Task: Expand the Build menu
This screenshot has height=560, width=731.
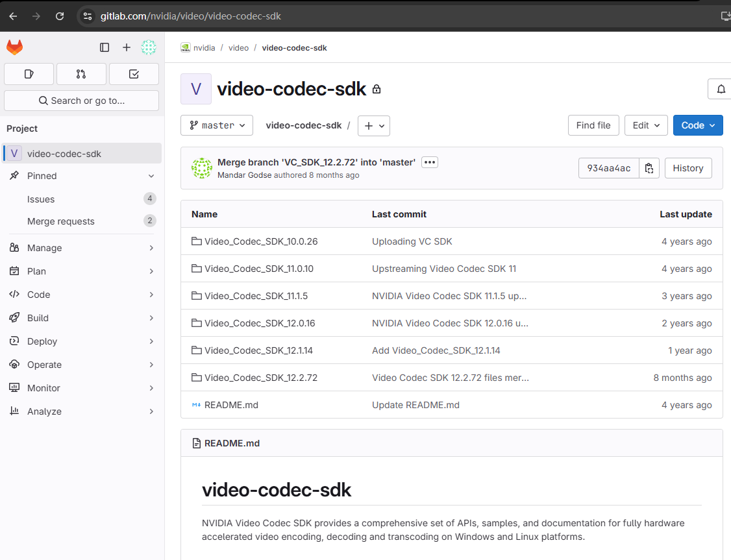Action: pyautogui.click(x=82, y=318)
